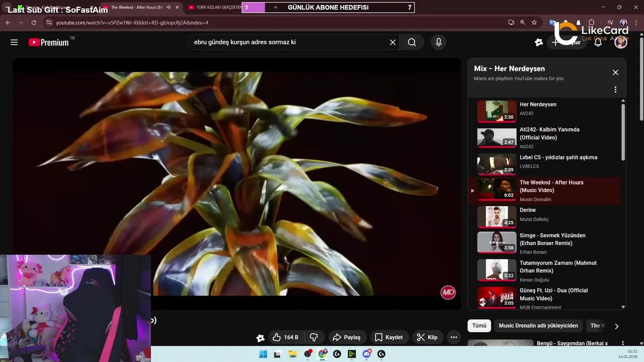Screen dimensions: 644x362
Task: Go back with browser back arrow
Action: click(8, 23)
